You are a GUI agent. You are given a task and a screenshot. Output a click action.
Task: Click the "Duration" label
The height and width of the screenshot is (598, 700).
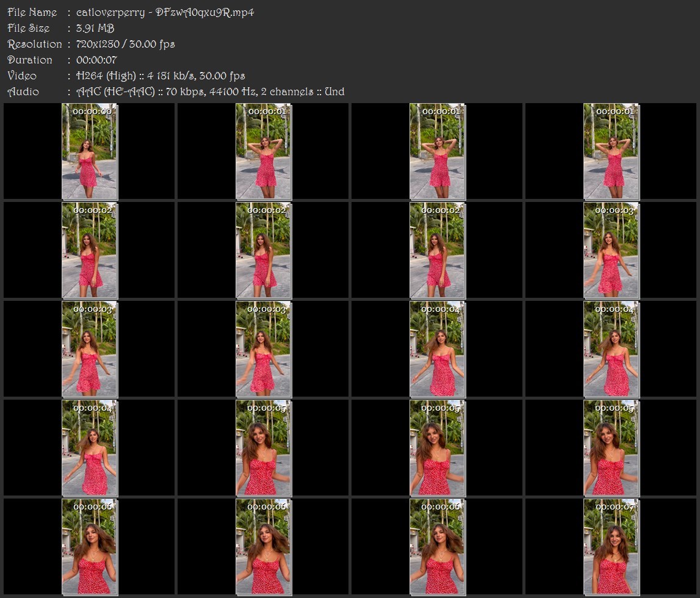tap(30, 60)
